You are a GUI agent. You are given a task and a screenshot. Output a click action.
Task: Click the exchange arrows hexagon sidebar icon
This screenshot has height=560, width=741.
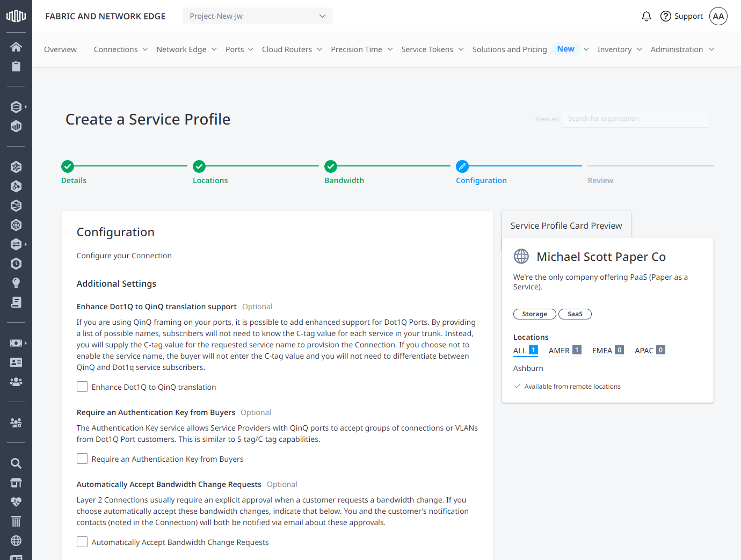click(16, 244)
